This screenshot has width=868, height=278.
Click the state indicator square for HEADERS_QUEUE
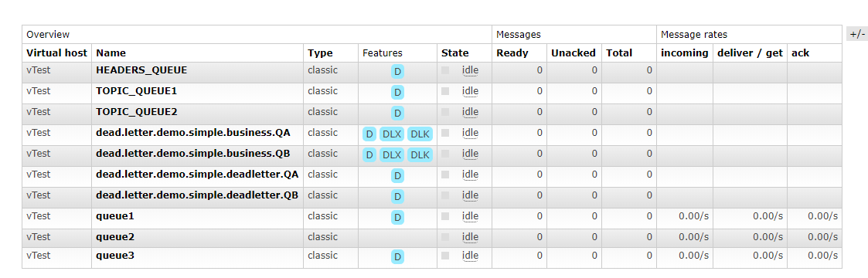coord(445,70)
